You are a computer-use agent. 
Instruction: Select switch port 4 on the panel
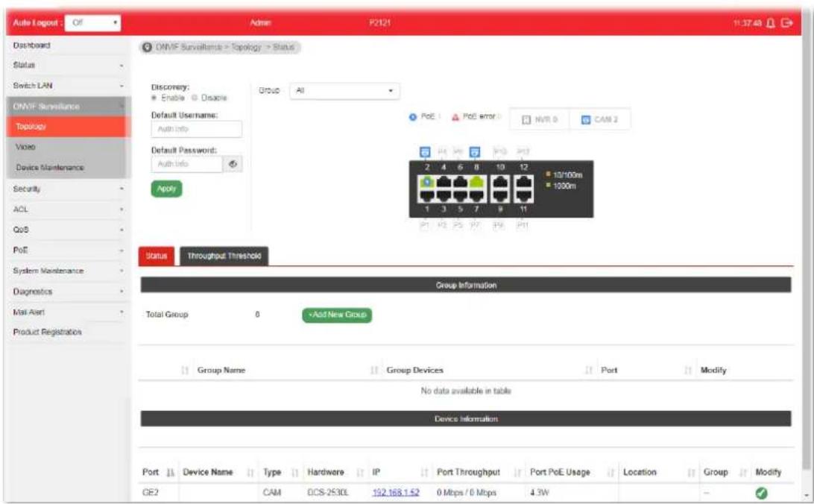coord(444,182)
